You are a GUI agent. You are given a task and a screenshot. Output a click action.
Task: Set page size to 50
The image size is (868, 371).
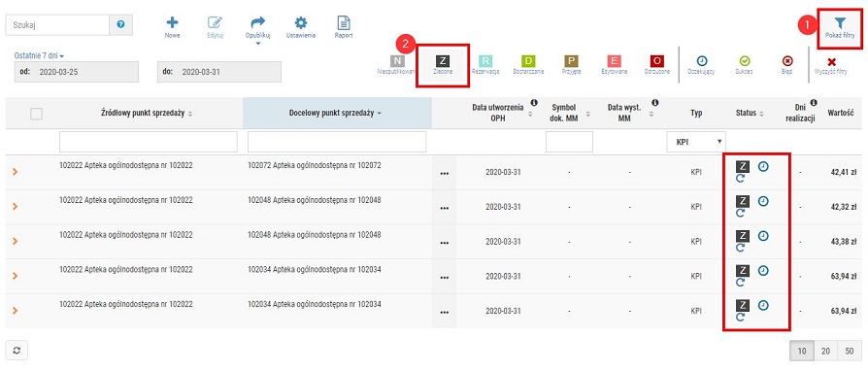click(x=849, y=351)
